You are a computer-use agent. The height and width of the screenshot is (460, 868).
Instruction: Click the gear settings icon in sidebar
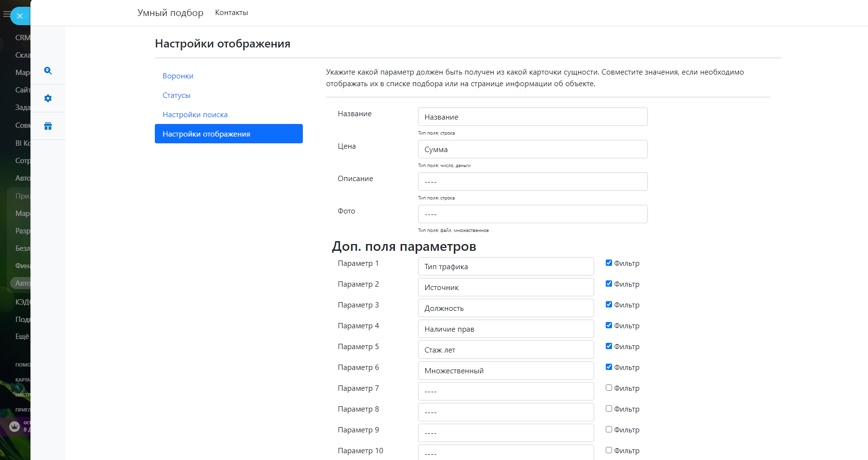tap(48, 98)
